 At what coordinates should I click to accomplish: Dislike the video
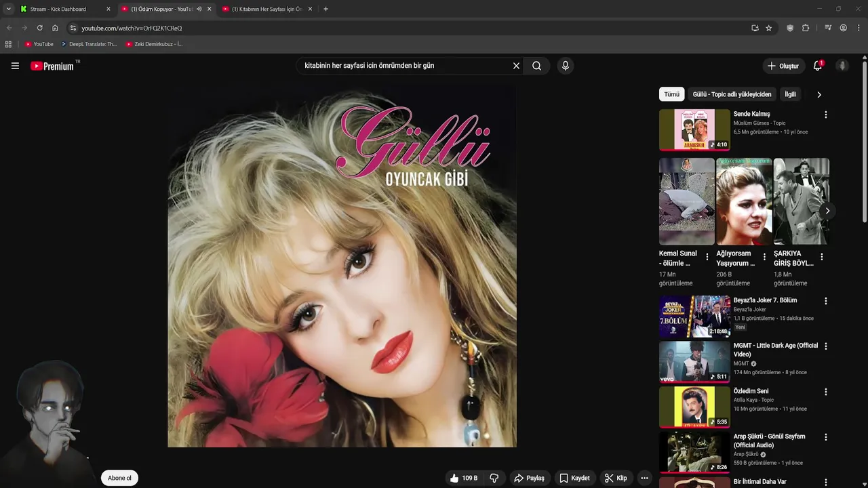point(494,478)
